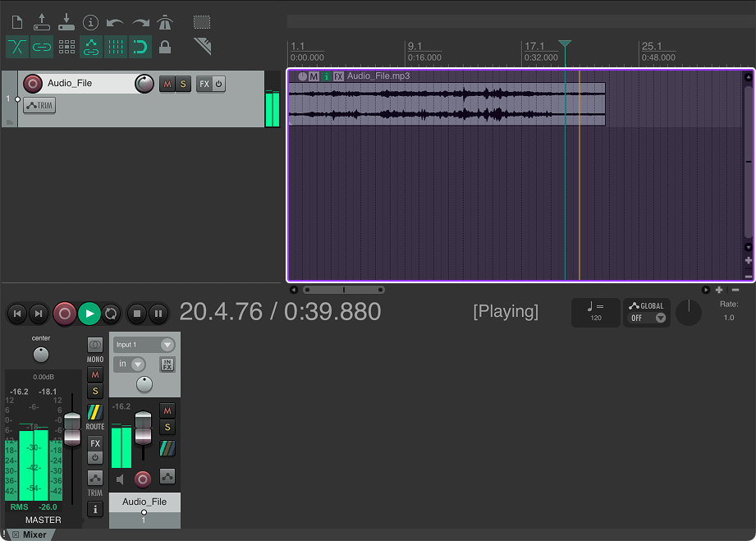
Task: Toggle item grouping chain icon
Action: pos(42,47)
